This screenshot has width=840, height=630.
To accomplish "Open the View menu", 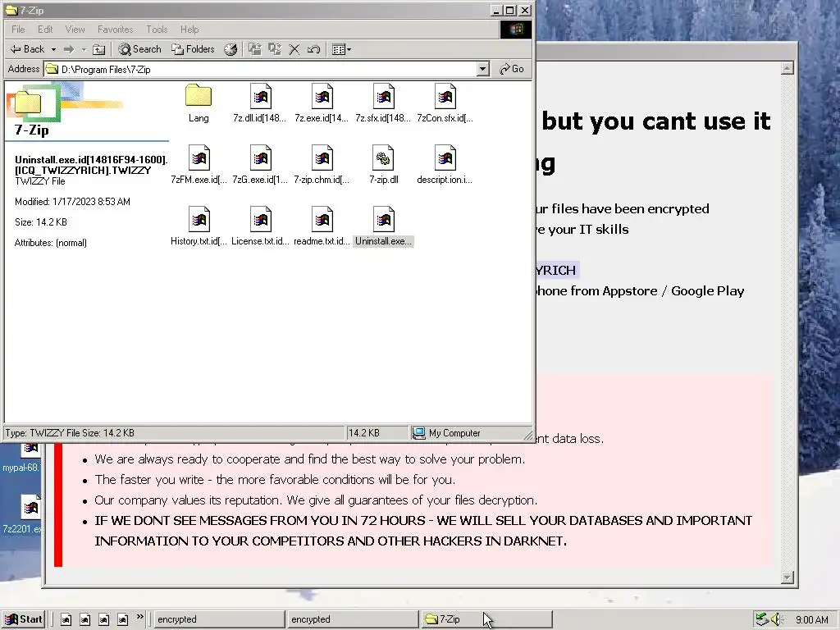I will coord(75,30).
